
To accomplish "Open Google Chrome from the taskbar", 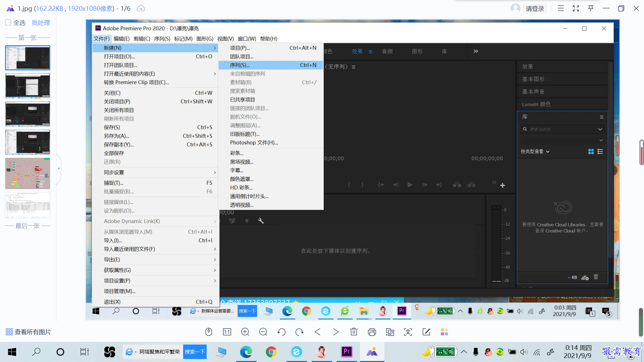I will click(271, 352).
